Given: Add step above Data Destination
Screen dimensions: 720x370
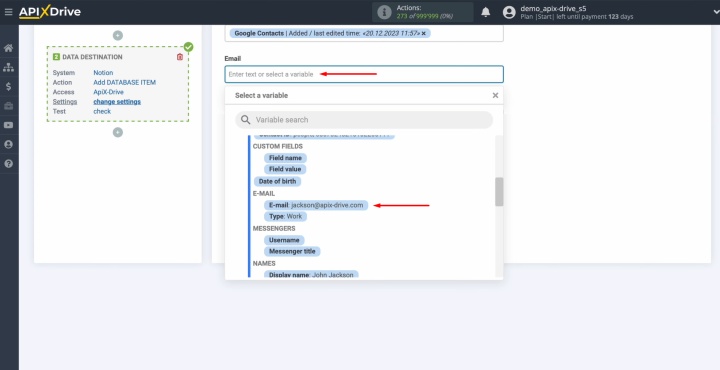Looking at the screenshot, I should coord(118,35).
